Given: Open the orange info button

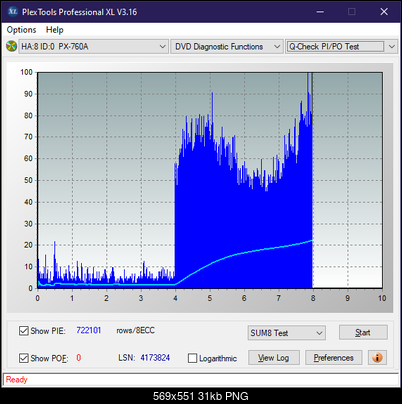Looking at the screenshot, I should click(x=377, y=358).
